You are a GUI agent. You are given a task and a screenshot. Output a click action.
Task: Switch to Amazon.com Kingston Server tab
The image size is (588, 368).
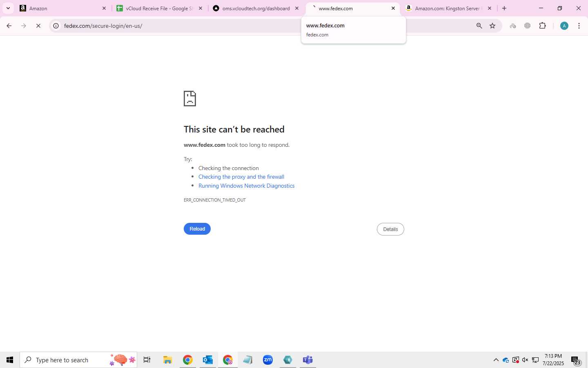tap(449, 8)
